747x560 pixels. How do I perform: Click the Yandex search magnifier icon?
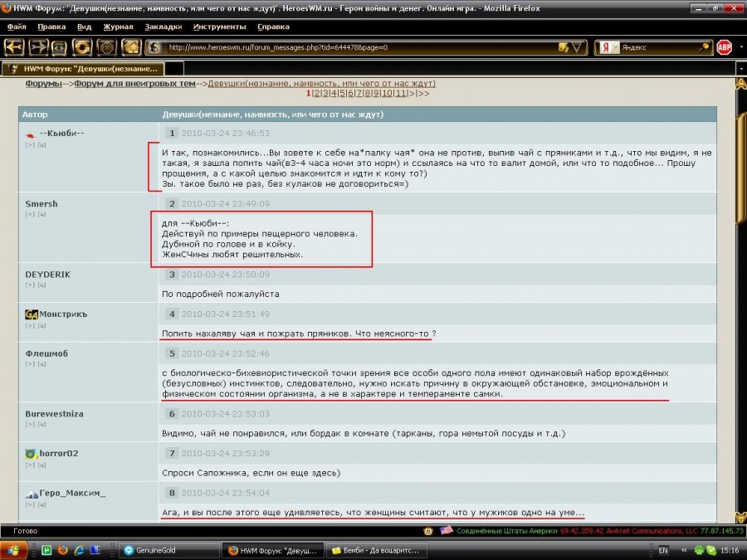click(705, 47)
